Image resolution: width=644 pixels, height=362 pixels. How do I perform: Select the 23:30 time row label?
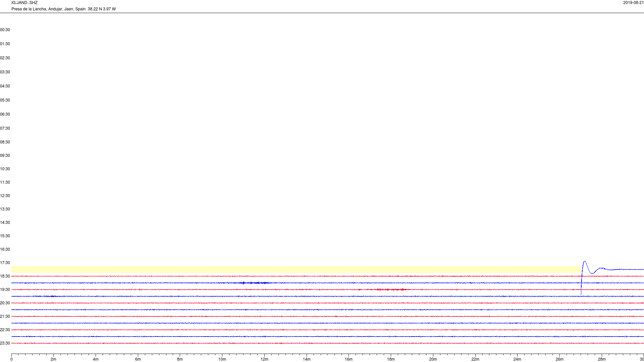(x=5, y=343)
